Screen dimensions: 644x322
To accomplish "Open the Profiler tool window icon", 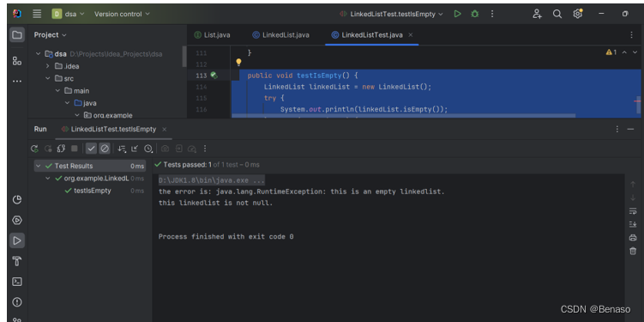I will 17,200.
